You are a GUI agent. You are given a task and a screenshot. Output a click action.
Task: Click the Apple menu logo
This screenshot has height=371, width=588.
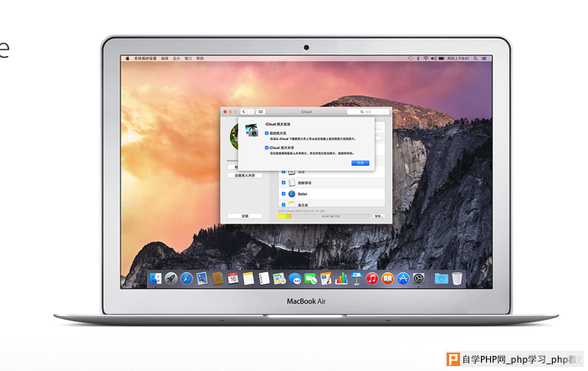point(127,59)
